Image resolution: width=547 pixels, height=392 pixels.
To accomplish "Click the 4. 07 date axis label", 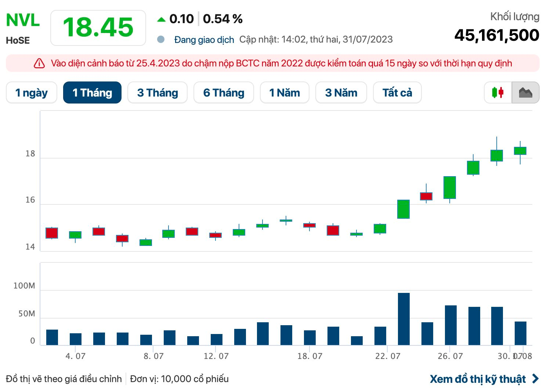I will click(75, 356).
